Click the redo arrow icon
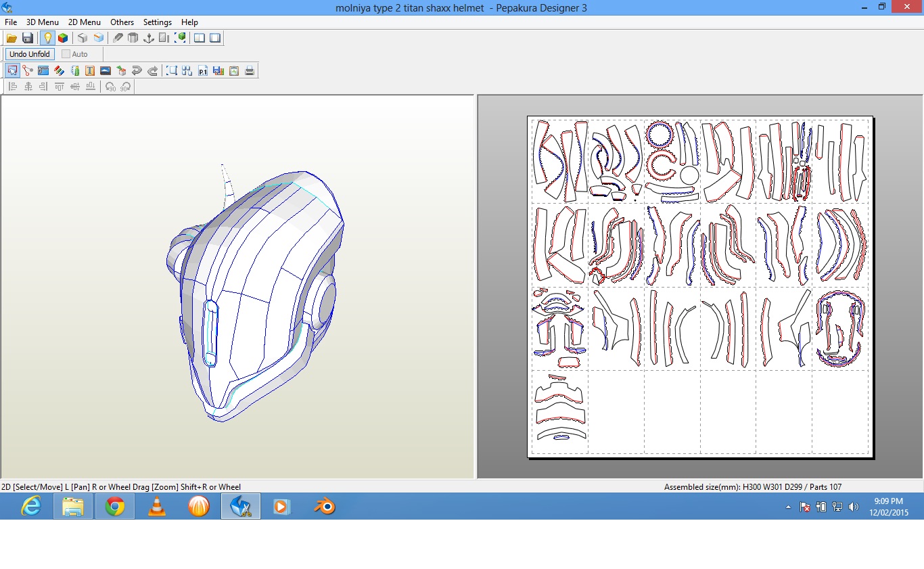This screenshot has width=924, height=569. tap(153, 70)
